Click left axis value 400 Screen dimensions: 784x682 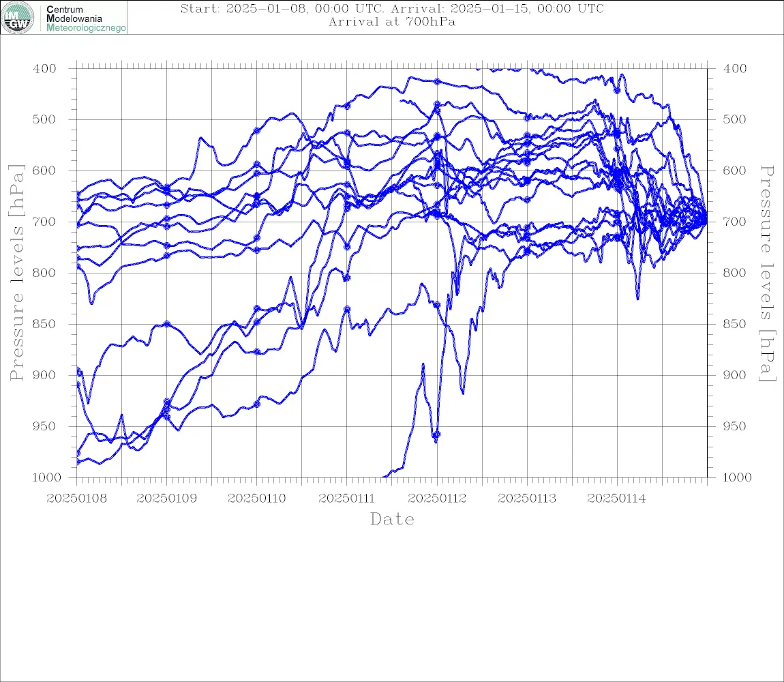[x=44, y=69]
